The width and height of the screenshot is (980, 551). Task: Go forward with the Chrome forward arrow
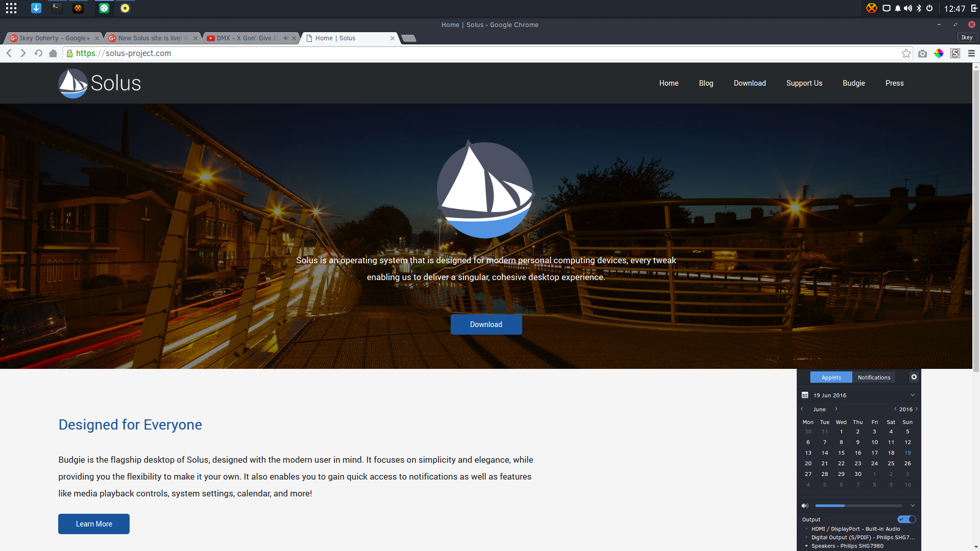(23, 53)
